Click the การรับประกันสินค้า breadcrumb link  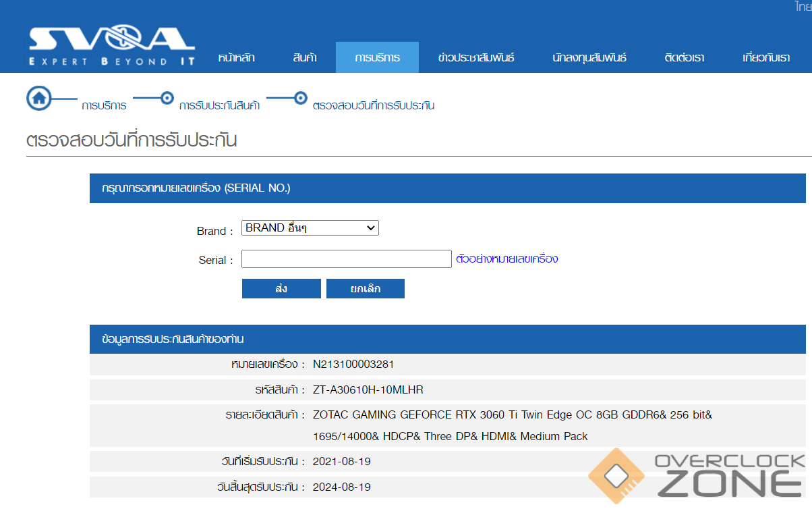point(219,105)
